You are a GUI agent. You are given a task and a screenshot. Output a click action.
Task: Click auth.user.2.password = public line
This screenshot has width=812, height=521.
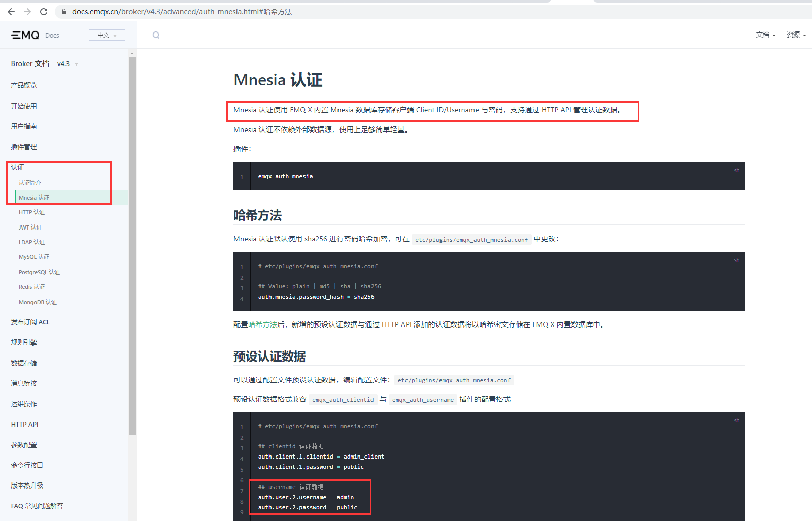(308, 507)
